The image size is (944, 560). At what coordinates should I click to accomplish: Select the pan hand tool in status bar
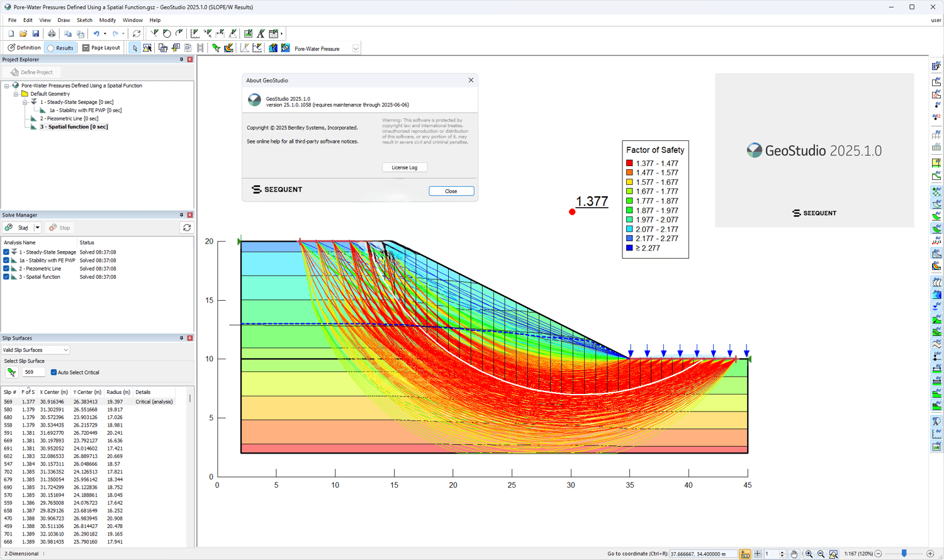[794, 554]
